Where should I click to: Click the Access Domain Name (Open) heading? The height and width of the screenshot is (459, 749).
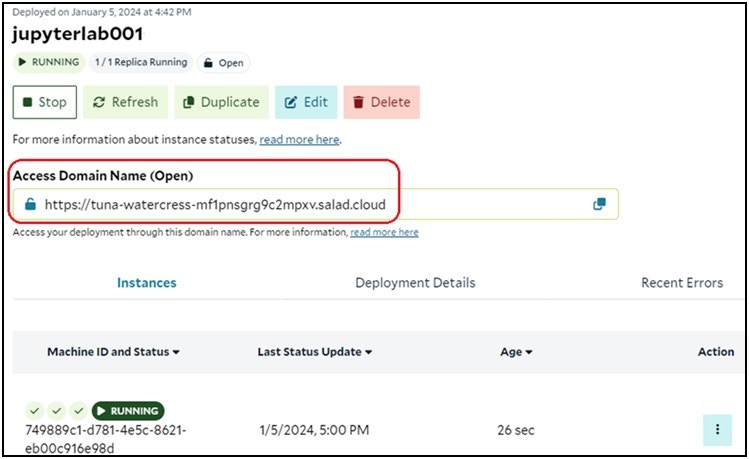tap(103, 176)
